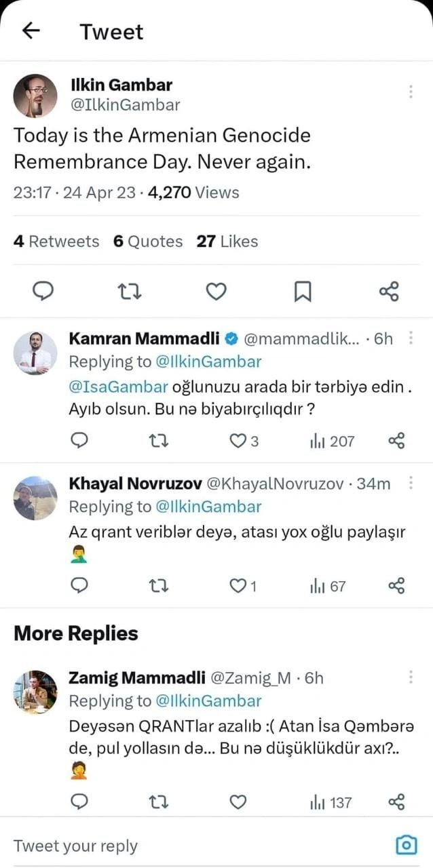This screenshot has height=868, width=433.
Task: View analytics for Zamig Mammadli's reply
Action: point(331,803)
